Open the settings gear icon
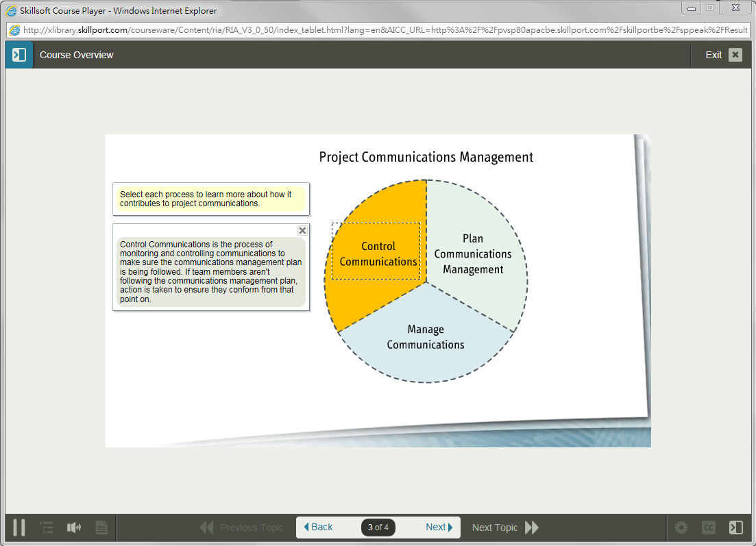756x546 pixels. 681,528
